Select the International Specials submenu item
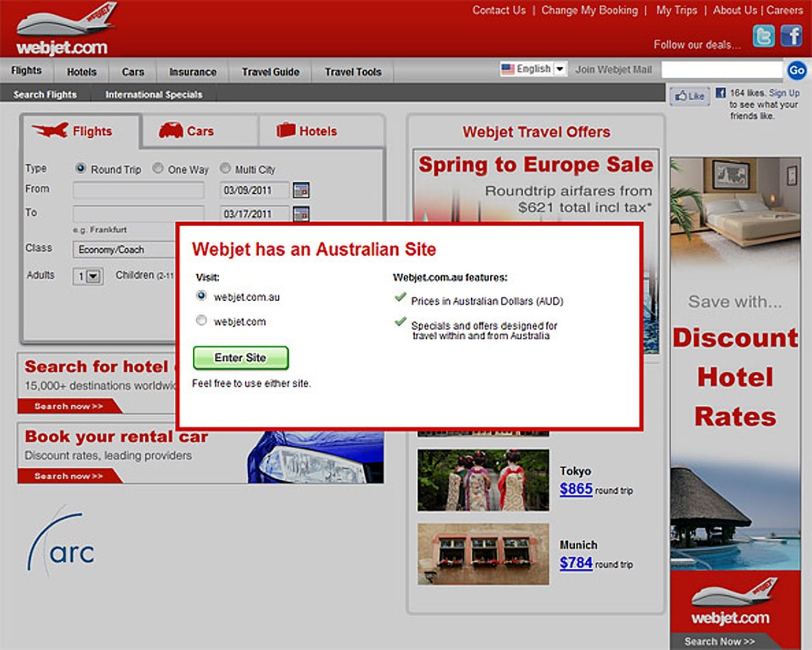 pyautogui.click(x=154, y=94)
